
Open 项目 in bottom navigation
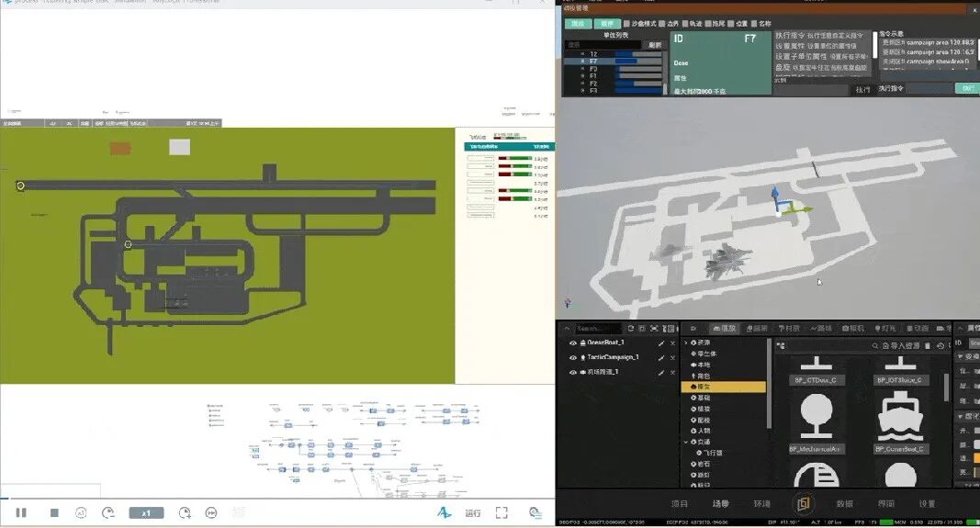coord(680,503)
